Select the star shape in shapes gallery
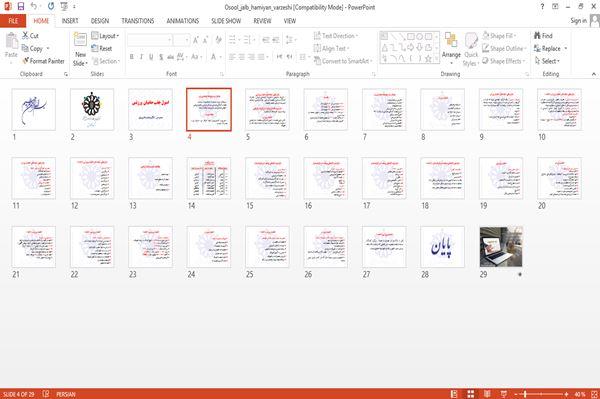600x399 pixels. 428,59
